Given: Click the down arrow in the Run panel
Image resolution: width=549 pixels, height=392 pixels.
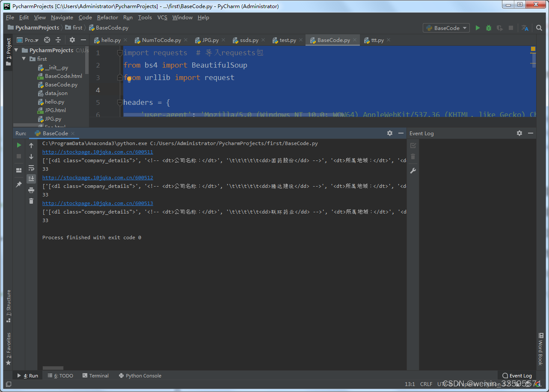Looking at the screenshot, I should click(31, 157).
